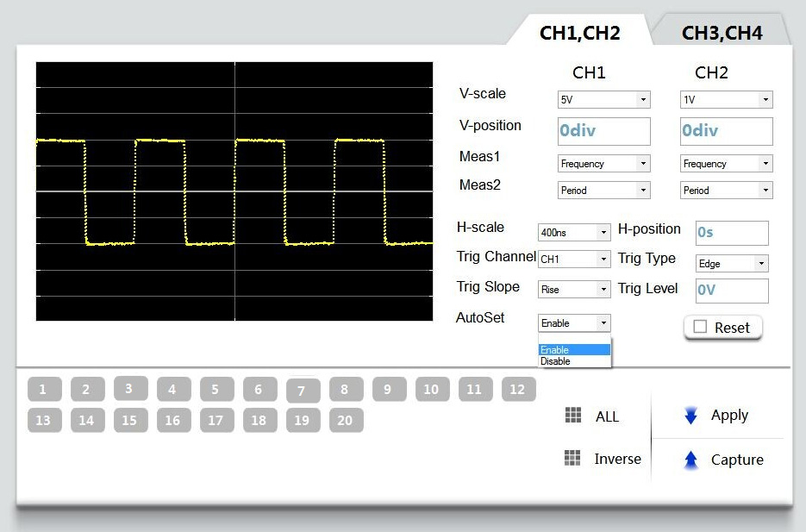Click the CH2 V-position 0div field

point(726,131)
